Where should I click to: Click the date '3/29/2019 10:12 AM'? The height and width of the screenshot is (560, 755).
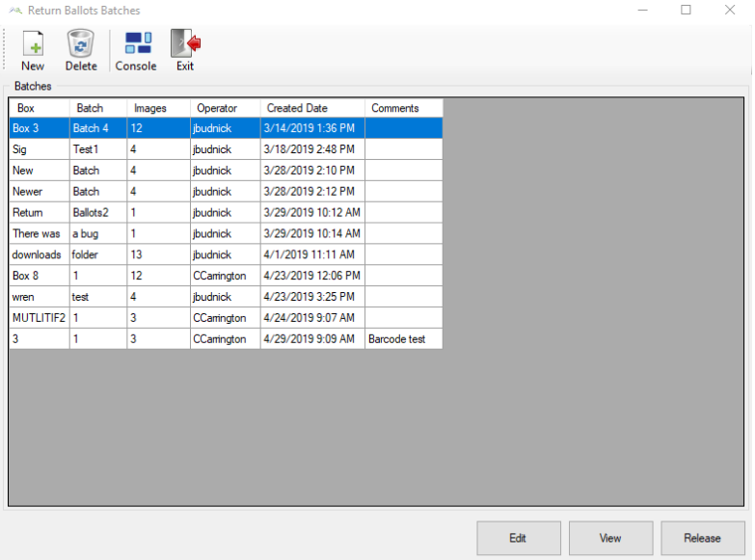point(312,212)
